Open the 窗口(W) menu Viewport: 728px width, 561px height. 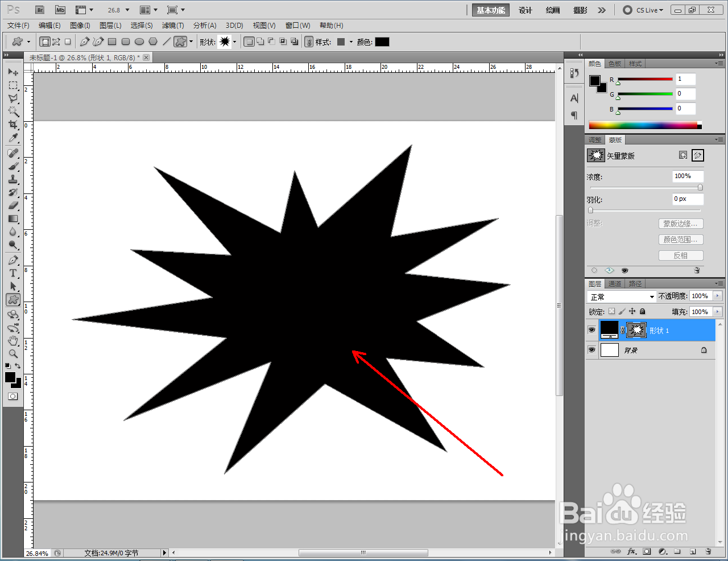(x=298, y=26)
